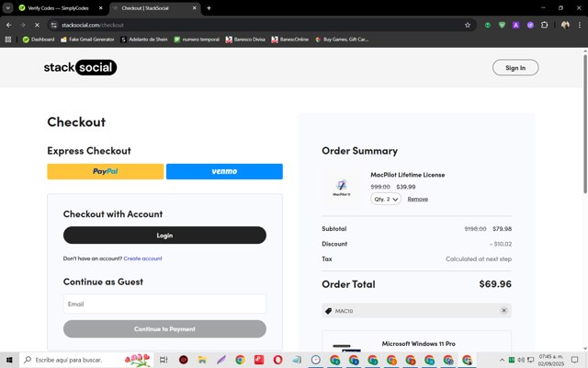Open the tab search dropdown arrow
Screen dimensions: 588x368
(x=8, y=8)
